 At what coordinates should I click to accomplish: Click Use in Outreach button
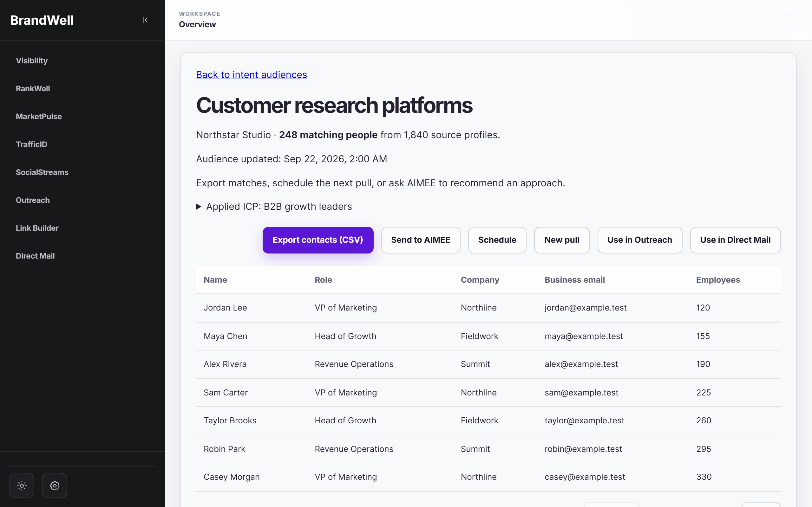(x=639, y=240)
